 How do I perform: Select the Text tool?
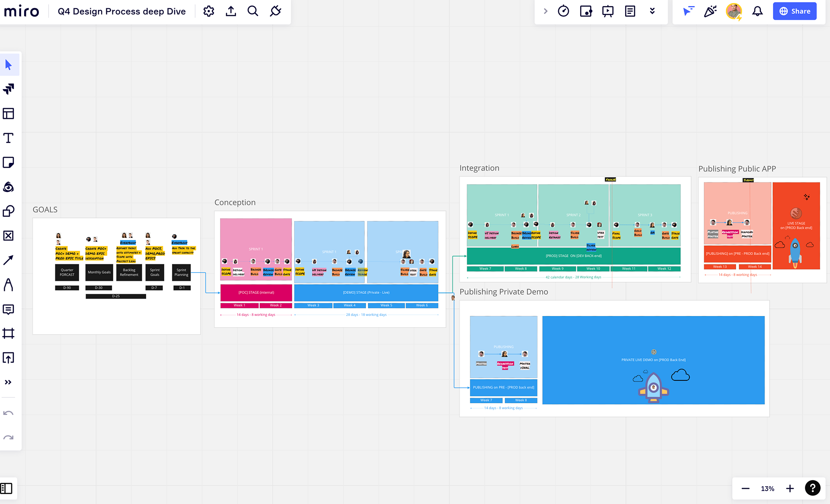[9, 138]
